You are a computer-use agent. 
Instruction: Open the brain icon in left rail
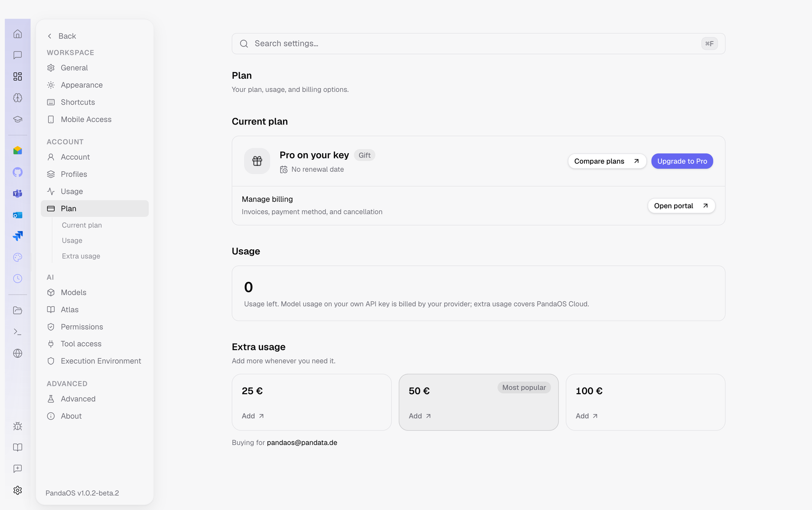[x=17, y=98]
